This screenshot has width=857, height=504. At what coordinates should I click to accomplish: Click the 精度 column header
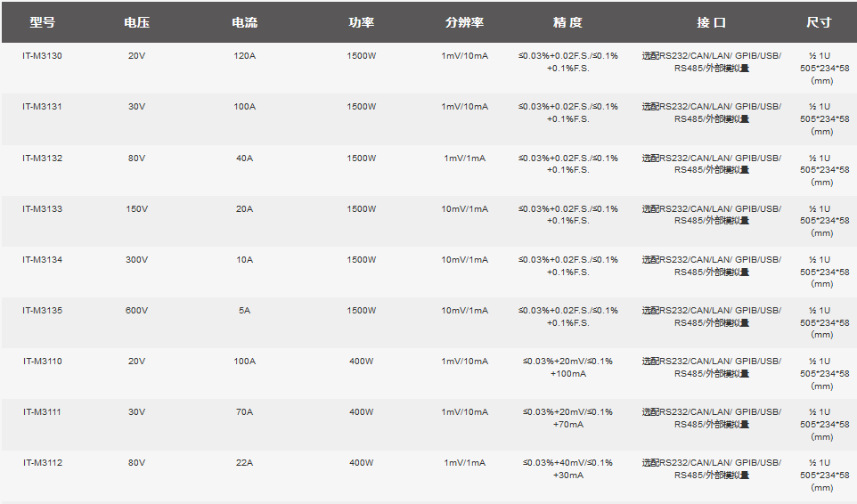pos(567,22)
